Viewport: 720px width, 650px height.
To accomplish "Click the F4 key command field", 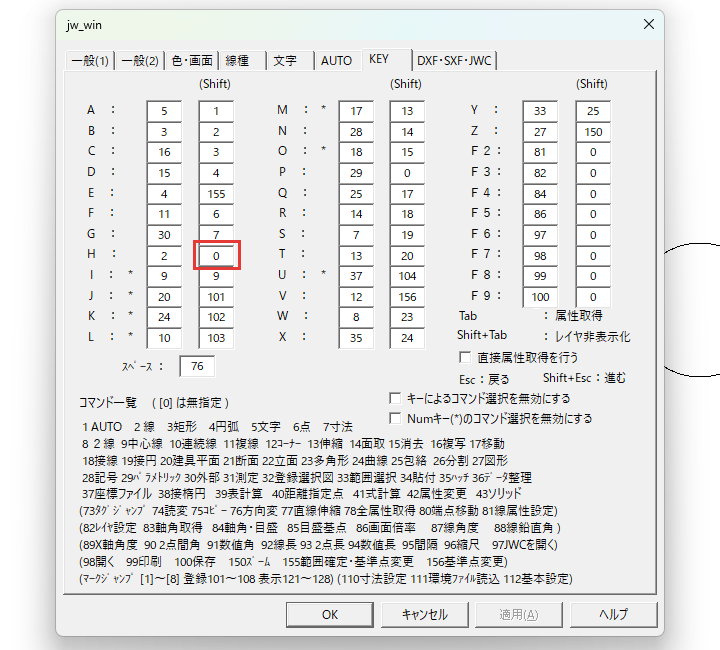I will (x=540, y=194).
